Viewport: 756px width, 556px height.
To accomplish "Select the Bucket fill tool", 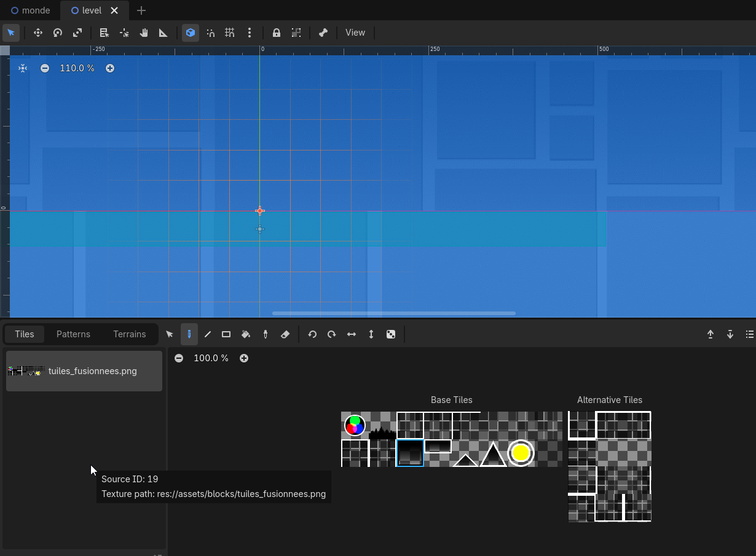I will pos(246,334).
